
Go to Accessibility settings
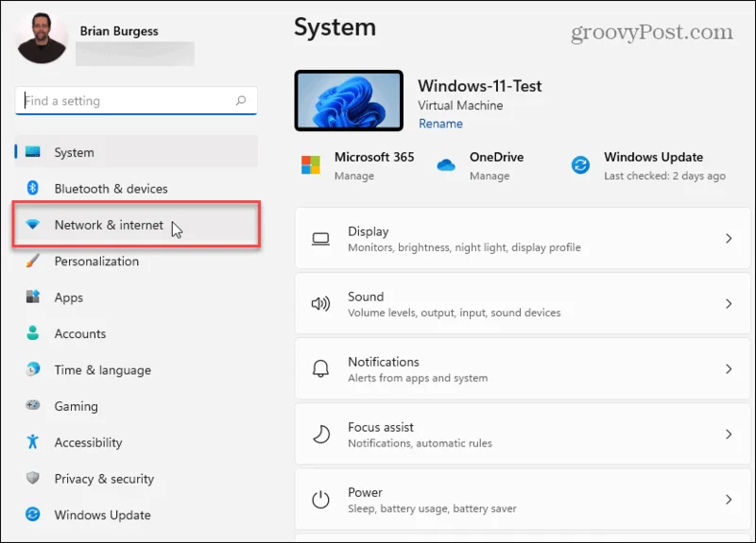[136, 442]
